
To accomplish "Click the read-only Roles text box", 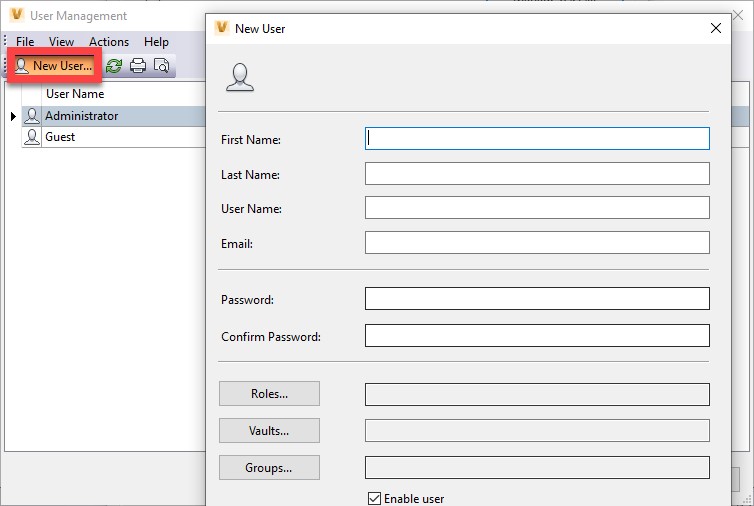I will pyautogui.click(x=537, y=394).
